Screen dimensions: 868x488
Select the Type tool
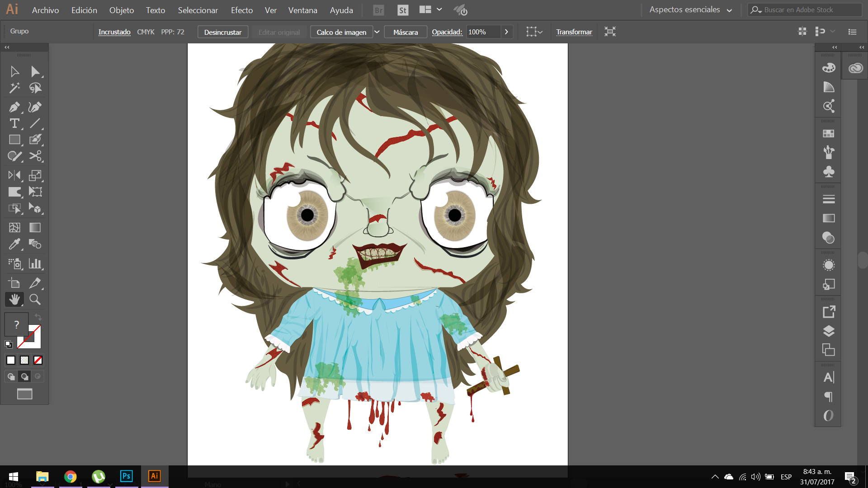[14, 123]
